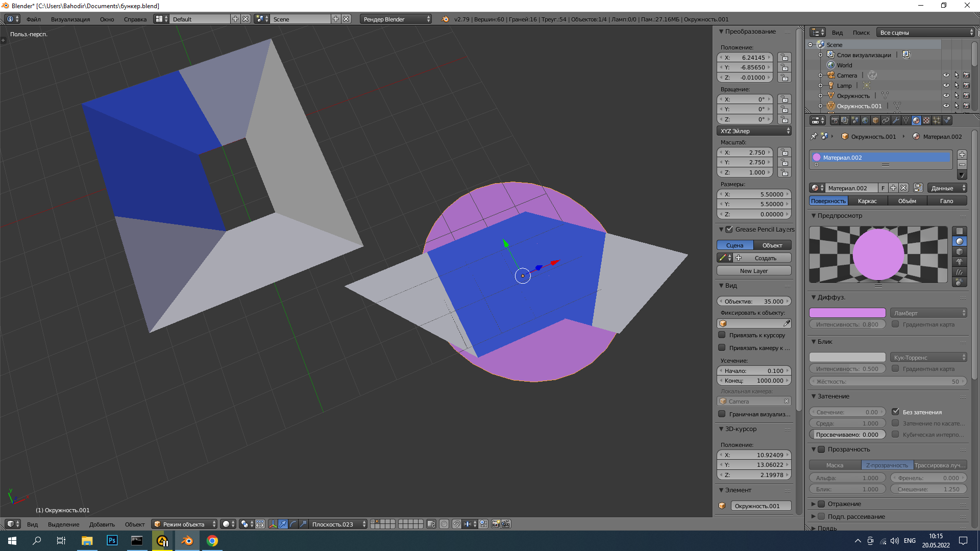980x551 pixels.
Task: Open Photoshop from the taskbar
Action: 112,540
